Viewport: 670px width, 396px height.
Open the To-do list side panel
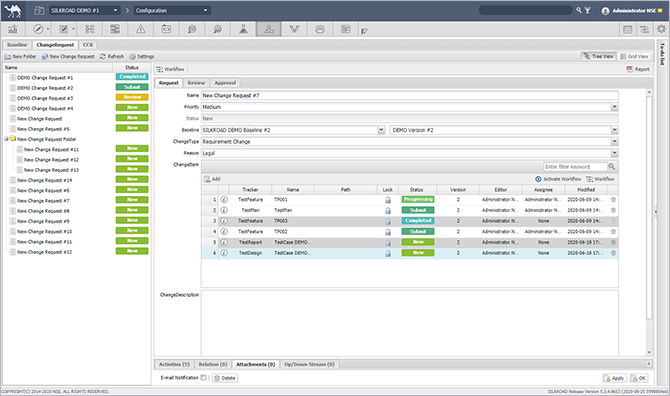(662, 54)
